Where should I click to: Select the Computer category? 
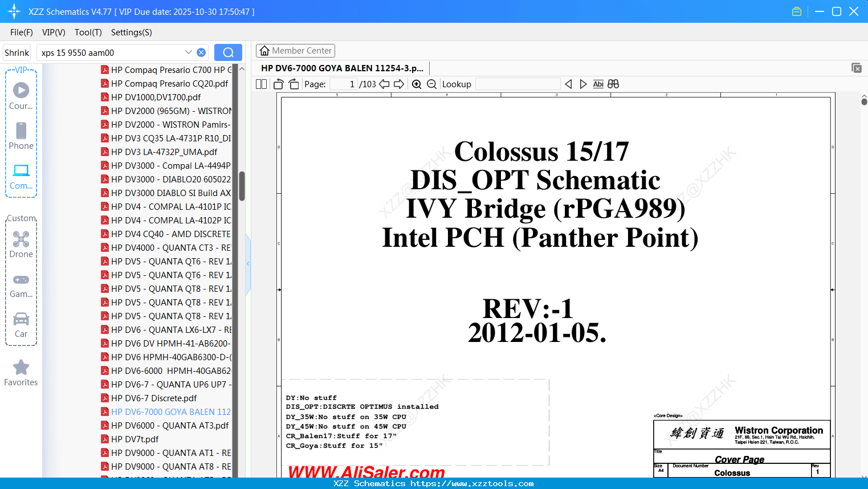pyautogui.click(x=21, y=176)
